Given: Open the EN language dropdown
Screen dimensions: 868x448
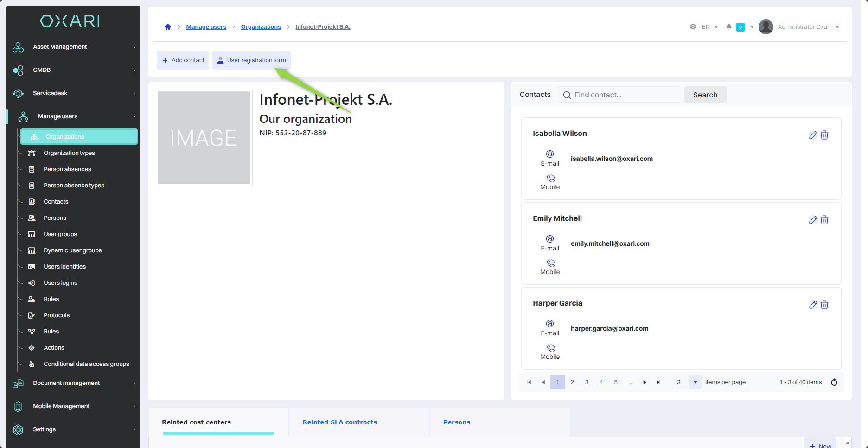Looking at the screenshot, I should (x=709, y=27).
